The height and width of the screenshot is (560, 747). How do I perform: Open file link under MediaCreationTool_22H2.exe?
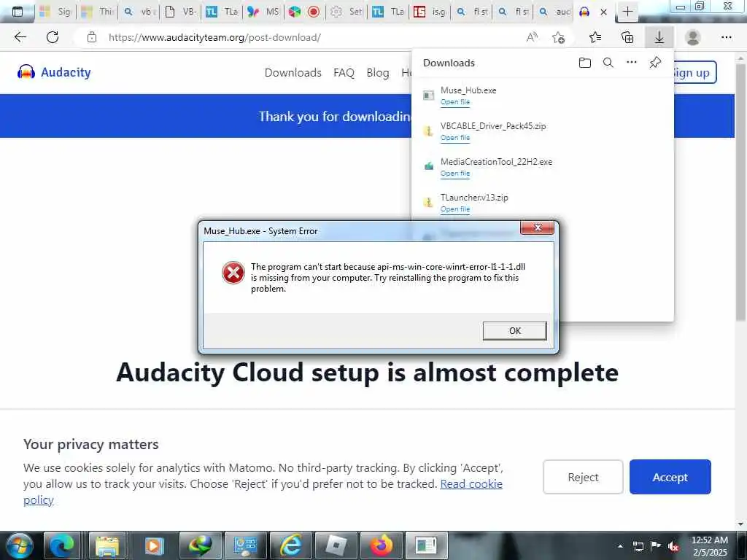click(x=455, y=174)
